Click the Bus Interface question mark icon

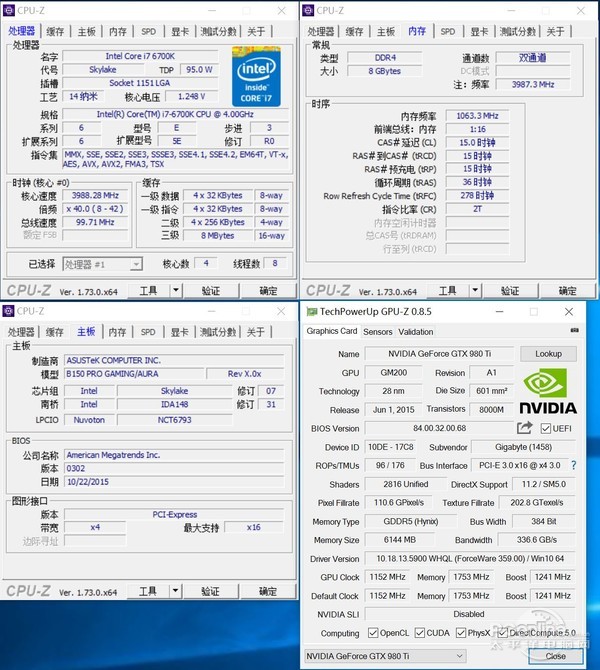[574, 465]
